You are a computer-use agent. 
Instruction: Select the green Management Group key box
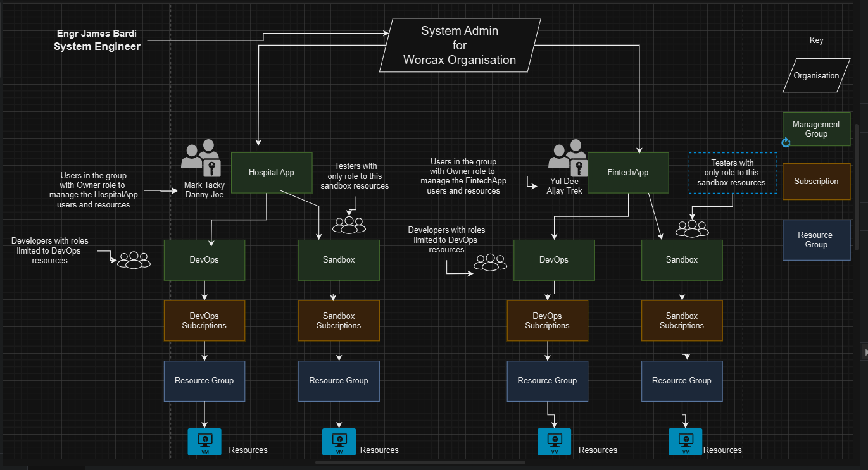[816, 129]
